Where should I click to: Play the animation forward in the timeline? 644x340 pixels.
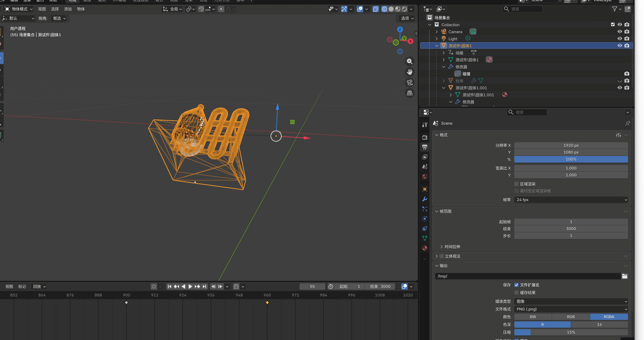click(190, 287)
